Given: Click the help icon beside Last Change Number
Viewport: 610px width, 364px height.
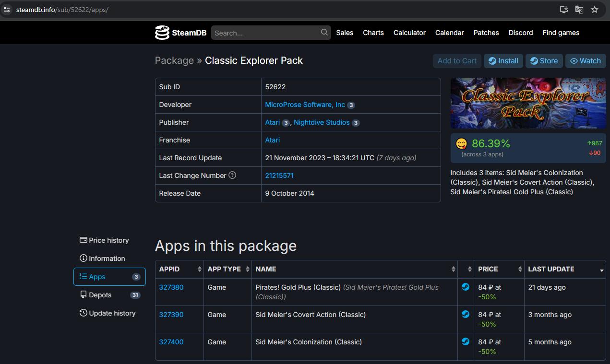Looking at the screenshot, I should pyautogui.click(x=232, y=176).
